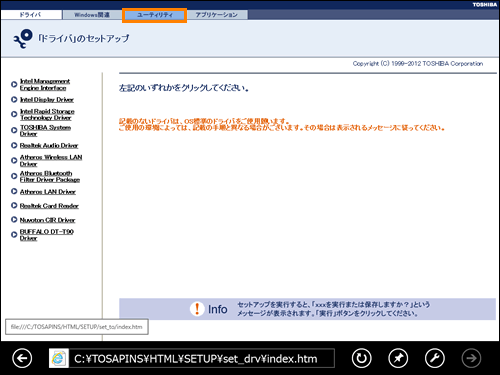Select the アプリケーション tab

pos(217,15)
